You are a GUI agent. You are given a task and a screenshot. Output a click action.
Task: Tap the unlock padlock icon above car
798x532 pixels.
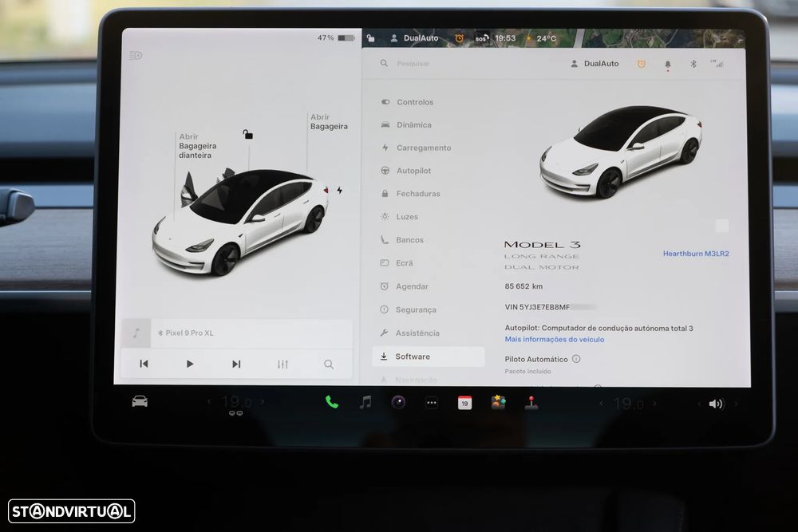[247, 134]
